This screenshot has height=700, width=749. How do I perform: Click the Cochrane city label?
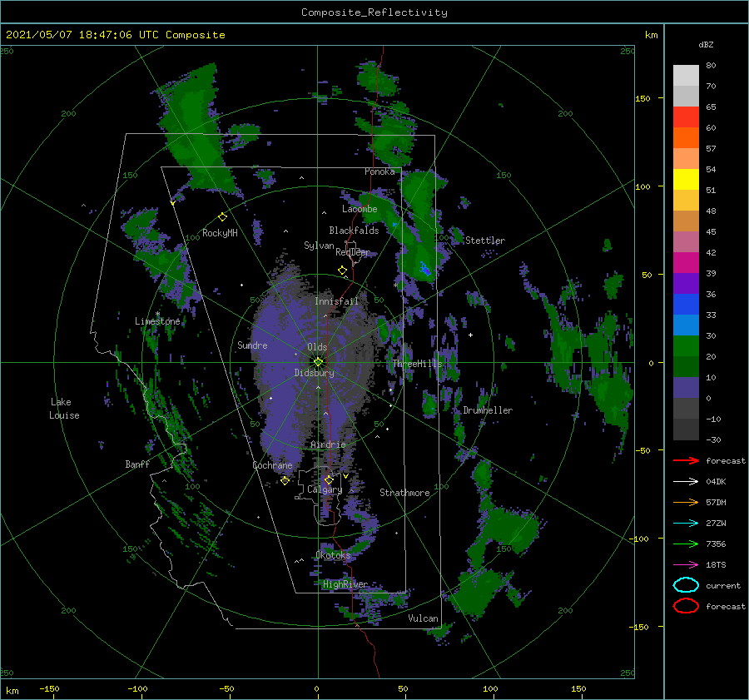point(272,465)
